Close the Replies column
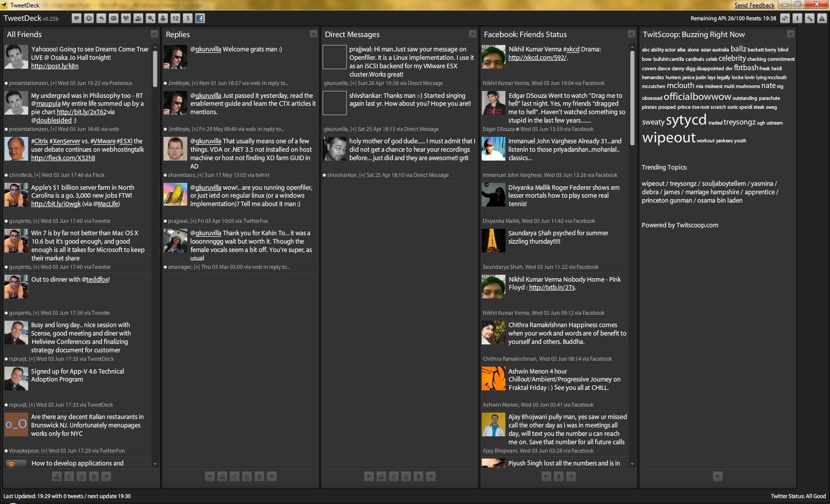 tap(313, 34)
